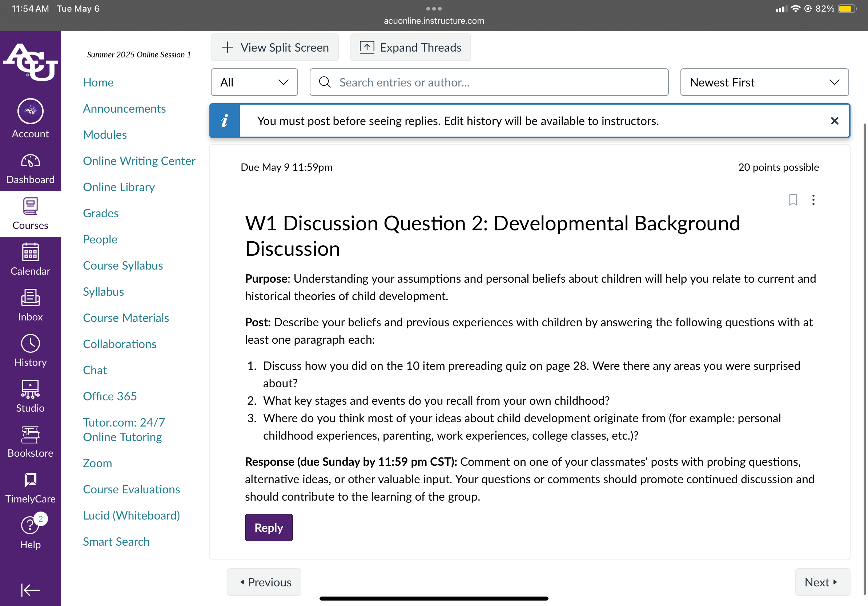
Task: Open the three-dot discussion options menu
Action: click(x=813, y=199)
